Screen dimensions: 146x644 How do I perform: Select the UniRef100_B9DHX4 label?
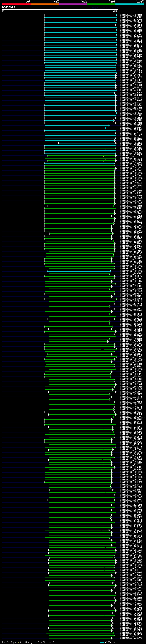tap(131, 85)
